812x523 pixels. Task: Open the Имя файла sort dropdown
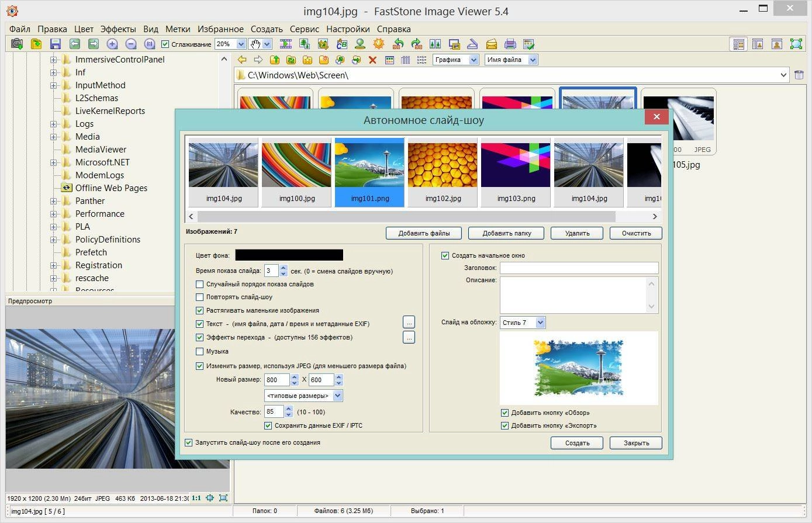(x=533, y=60)
